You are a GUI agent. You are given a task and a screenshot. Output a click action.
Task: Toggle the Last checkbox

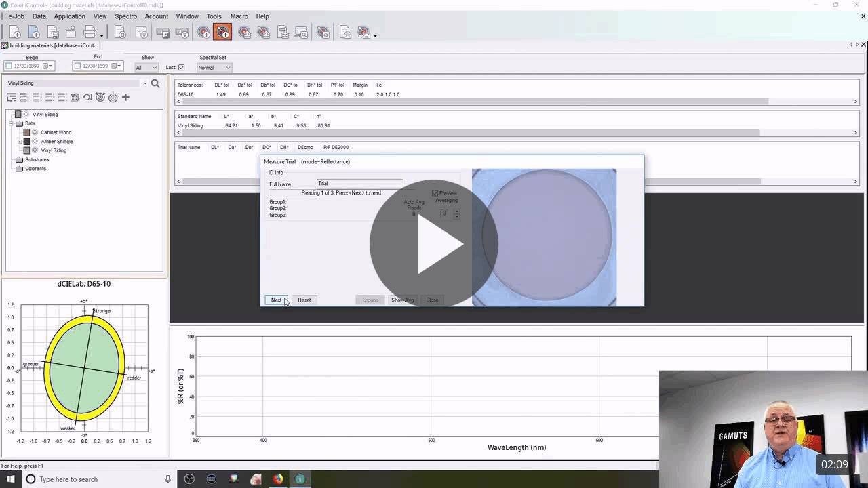coord(181,67)
